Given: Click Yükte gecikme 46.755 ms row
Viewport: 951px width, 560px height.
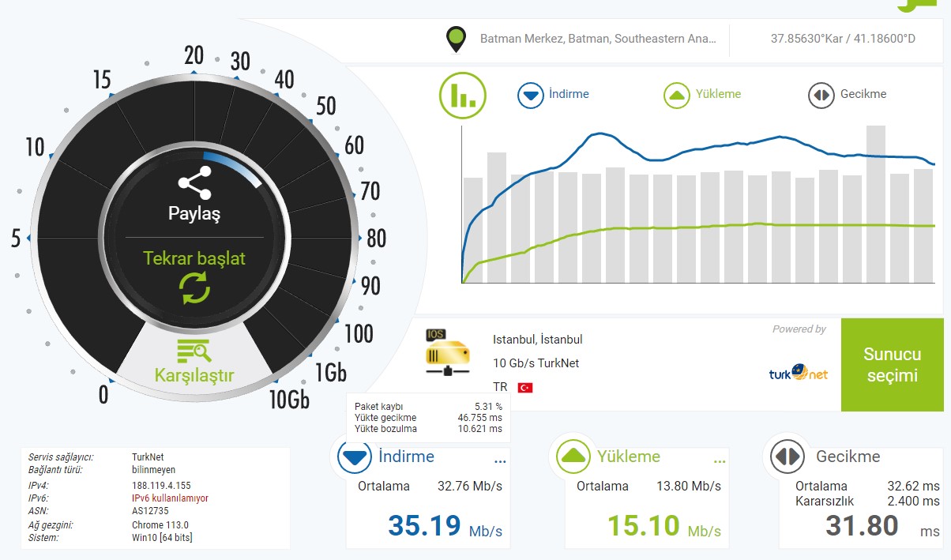Looking at the screenshot, I should coord(428,418).
